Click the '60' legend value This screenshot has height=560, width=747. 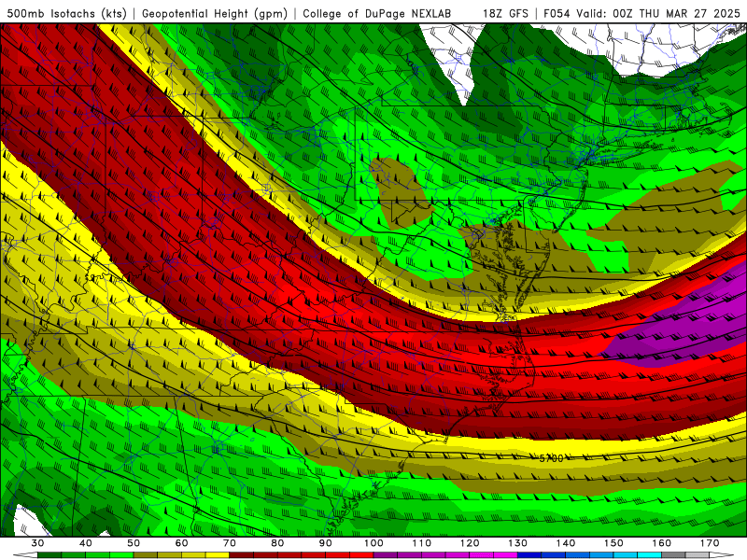(181, 543)
